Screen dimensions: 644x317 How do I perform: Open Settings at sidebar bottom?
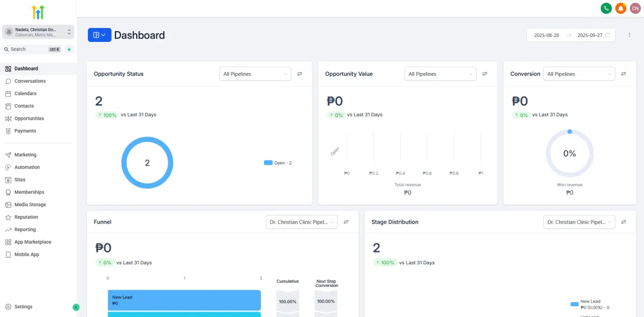pyautogui.click(x=23, y=307)
